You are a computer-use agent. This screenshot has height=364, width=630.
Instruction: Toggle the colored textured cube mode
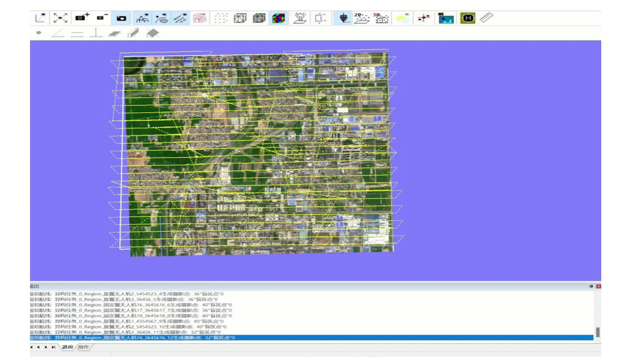click(278, 18)
